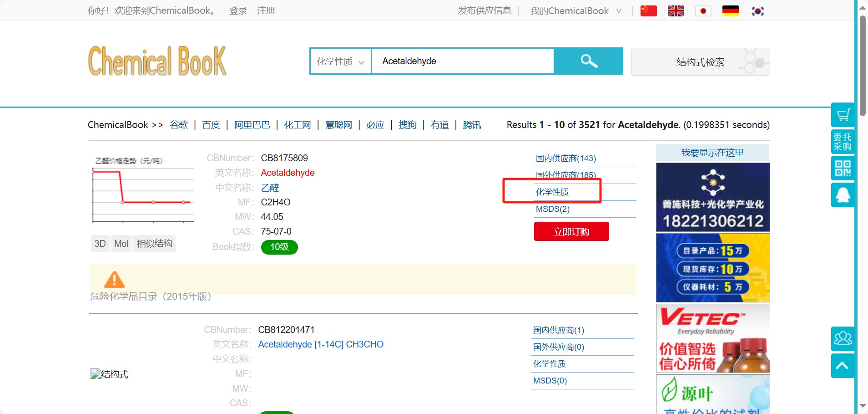The width and height of the screenshot is (868, 414).
Task: Select the German flag language
Action: [730, 11]
